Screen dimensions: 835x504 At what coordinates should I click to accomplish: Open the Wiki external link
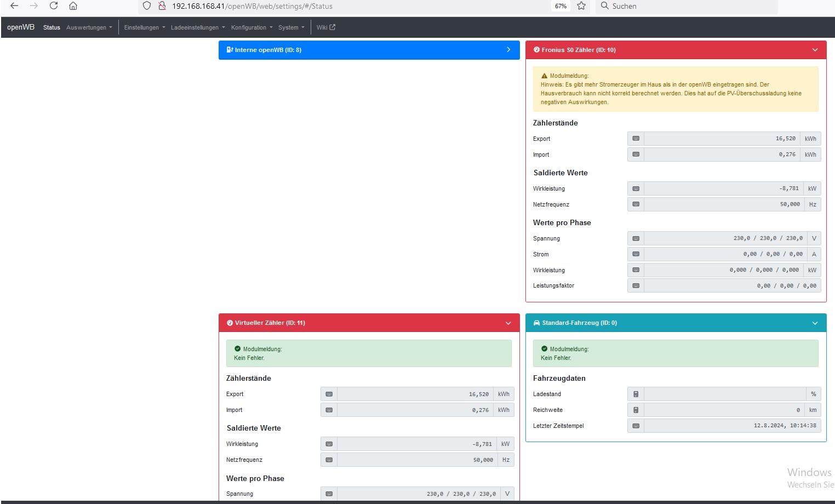click(x=326, y=27)
